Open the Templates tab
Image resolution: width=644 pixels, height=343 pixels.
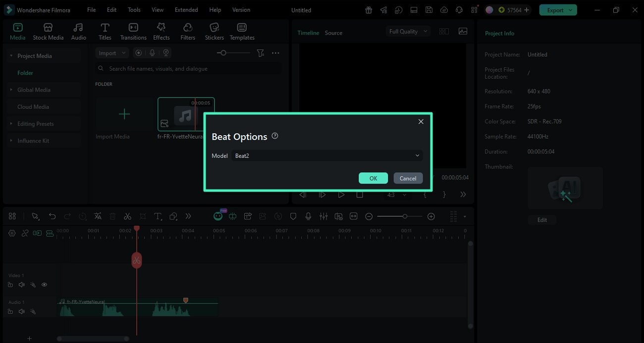coord(242,32)
